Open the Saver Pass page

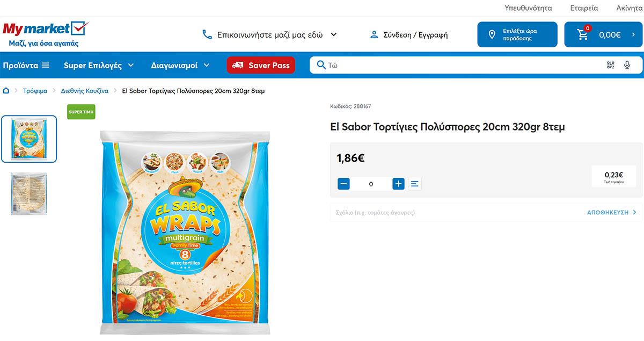pos(261,65)
